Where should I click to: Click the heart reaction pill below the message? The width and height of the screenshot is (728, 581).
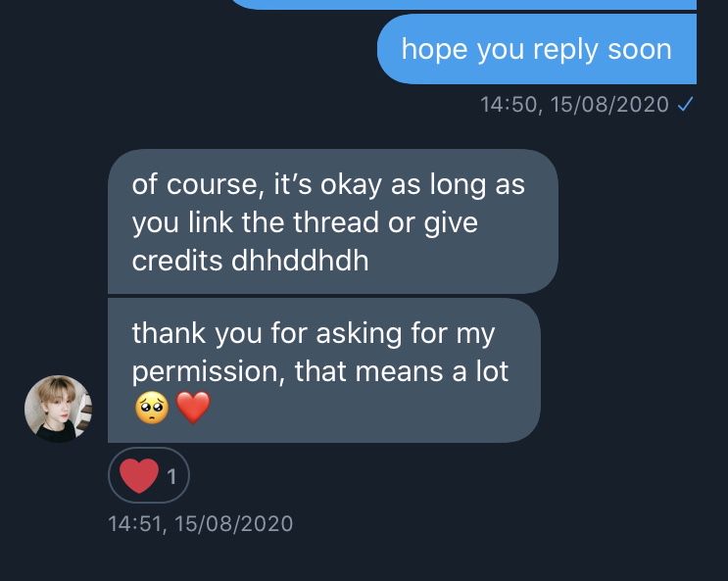[149, 475]
